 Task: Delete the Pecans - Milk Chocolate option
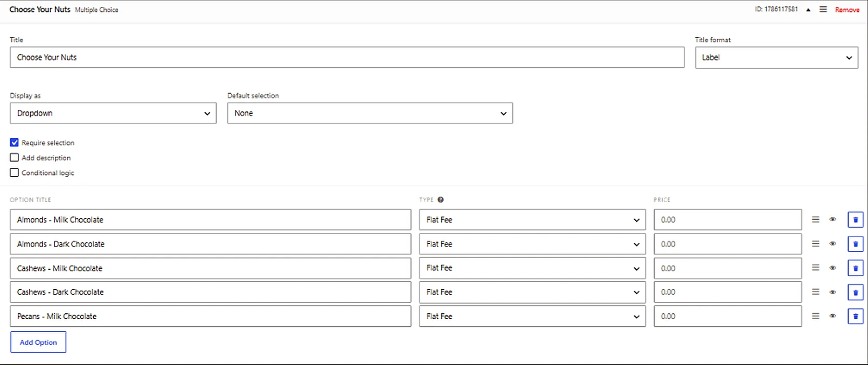[856, 317]
